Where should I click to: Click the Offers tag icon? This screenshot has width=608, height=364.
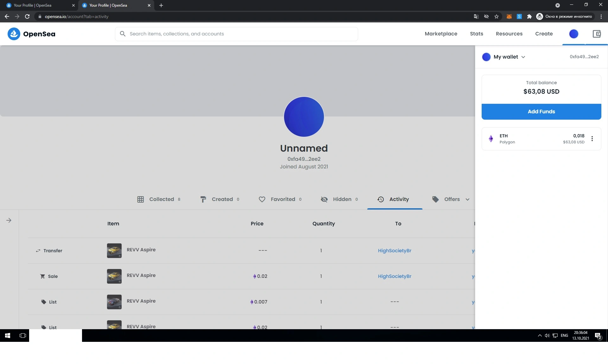pos(435,199)
